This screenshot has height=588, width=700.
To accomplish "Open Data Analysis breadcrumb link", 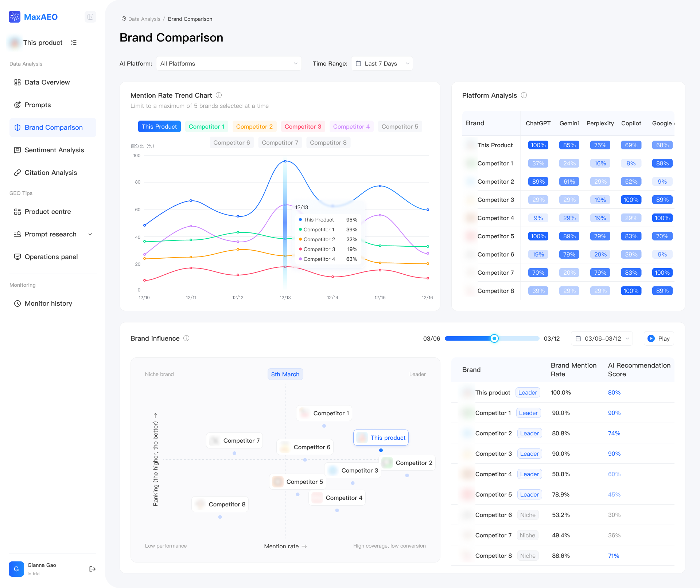I will 144,19.
